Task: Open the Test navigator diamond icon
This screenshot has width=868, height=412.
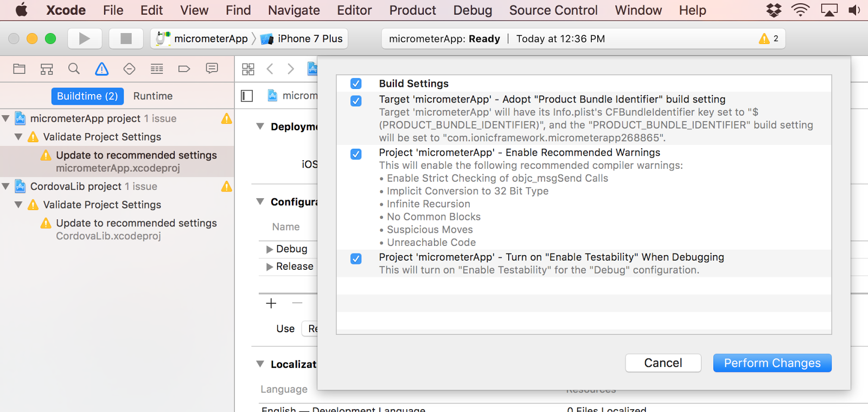Action: click(x=129, y=69)
